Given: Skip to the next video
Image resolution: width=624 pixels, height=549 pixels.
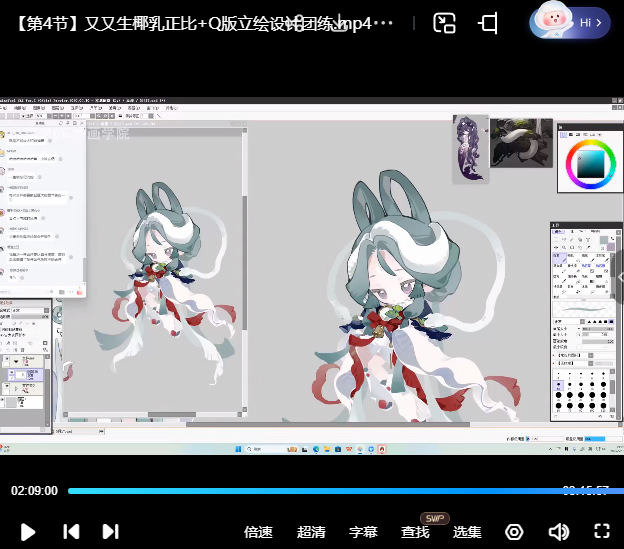Looking at the screenshot, I should (x=111, y=532).
